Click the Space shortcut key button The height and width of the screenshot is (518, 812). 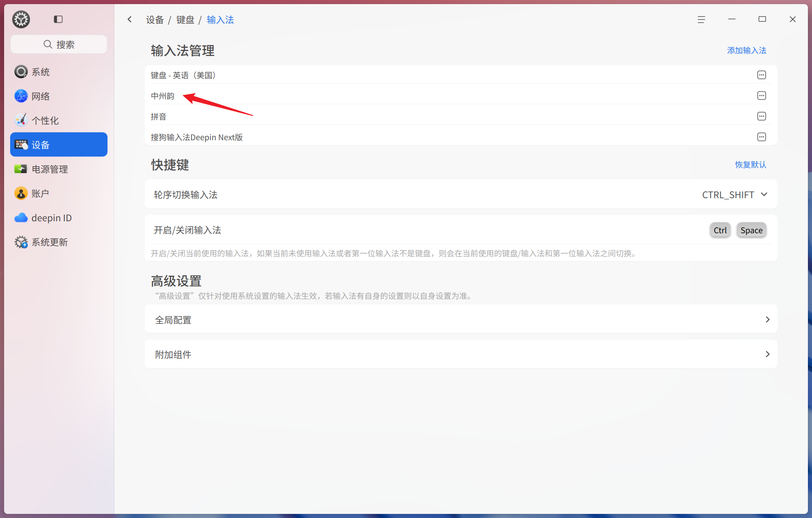point(751,230)
